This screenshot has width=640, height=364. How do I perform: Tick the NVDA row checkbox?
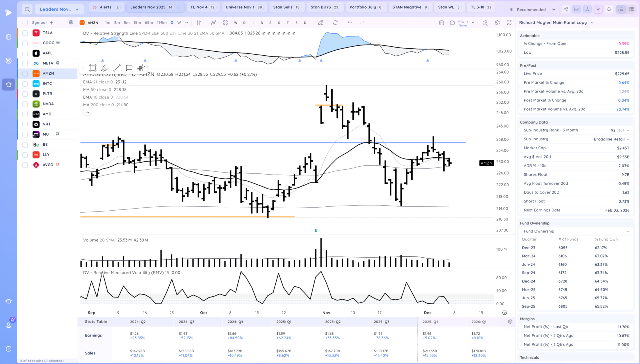[x=25, y=104]
